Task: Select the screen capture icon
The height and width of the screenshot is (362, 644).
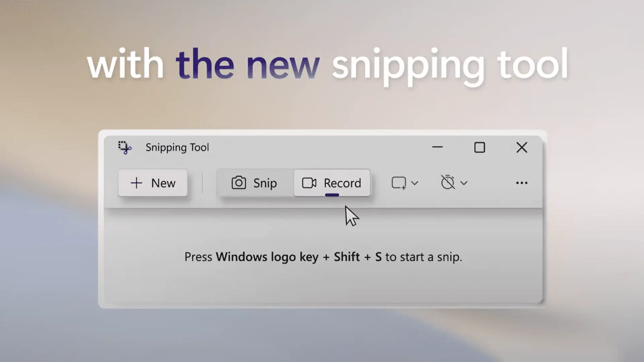Action: (x=238, y=183)
